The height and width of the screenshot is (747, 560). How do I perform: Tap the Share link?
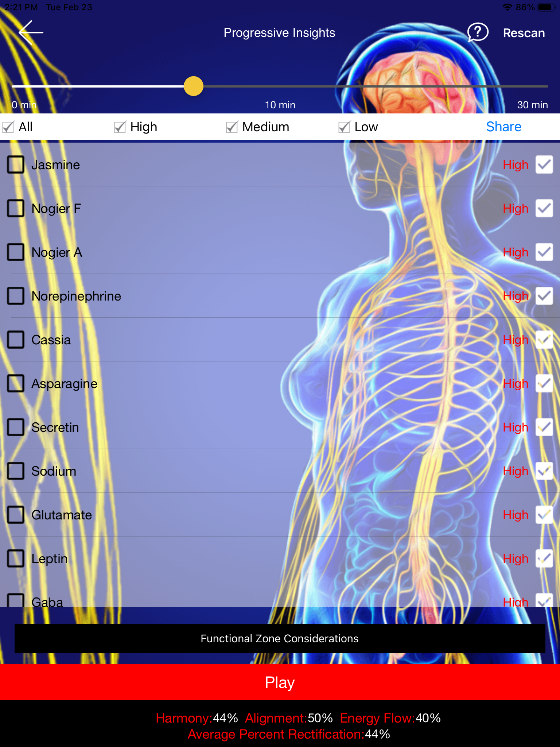point(503,127)
